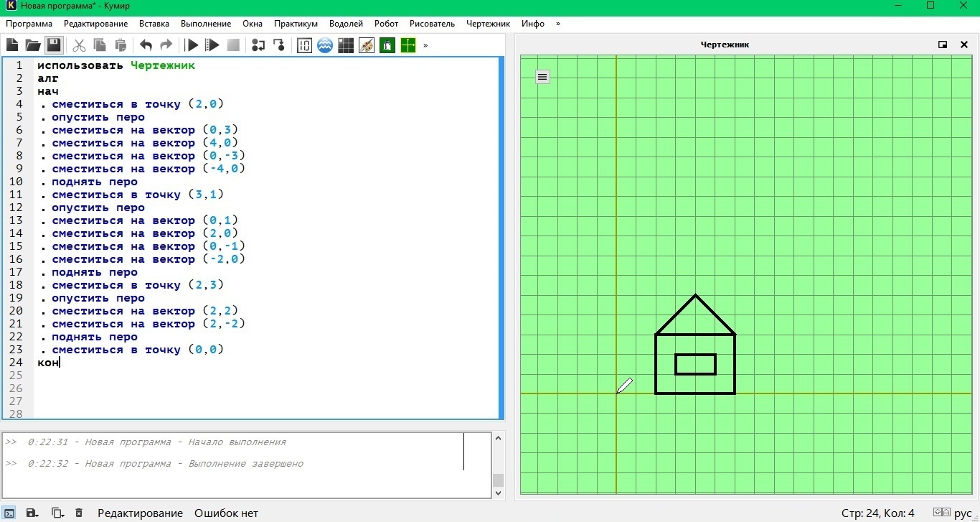
Task: Toggle the console panel icon in status bar
Action: (x=9, y=513)
